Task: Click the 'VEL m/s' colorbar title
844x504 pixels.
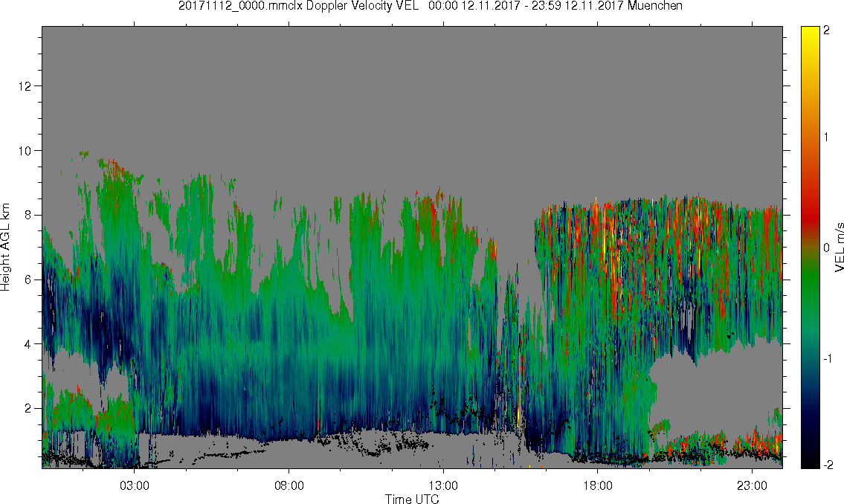Action: click(x=839, y=246)
